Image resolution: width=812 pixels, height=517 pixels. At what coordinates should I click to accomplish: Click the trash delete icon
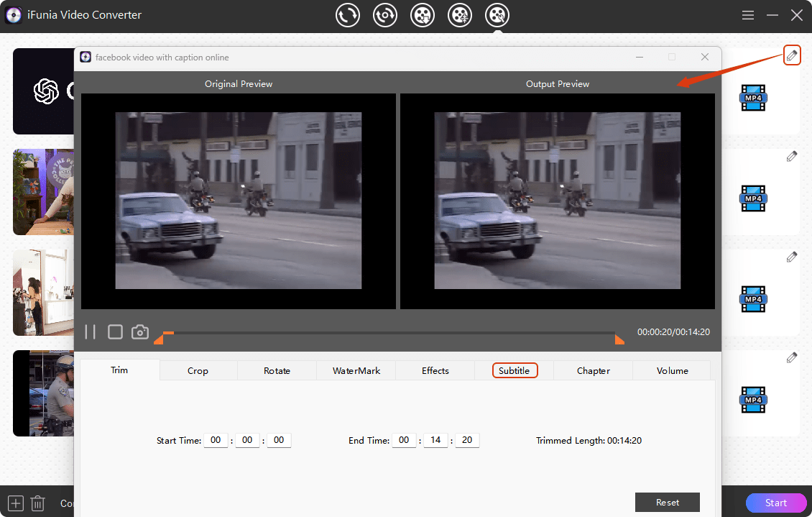pyautogui.click(x=38, y=503)
